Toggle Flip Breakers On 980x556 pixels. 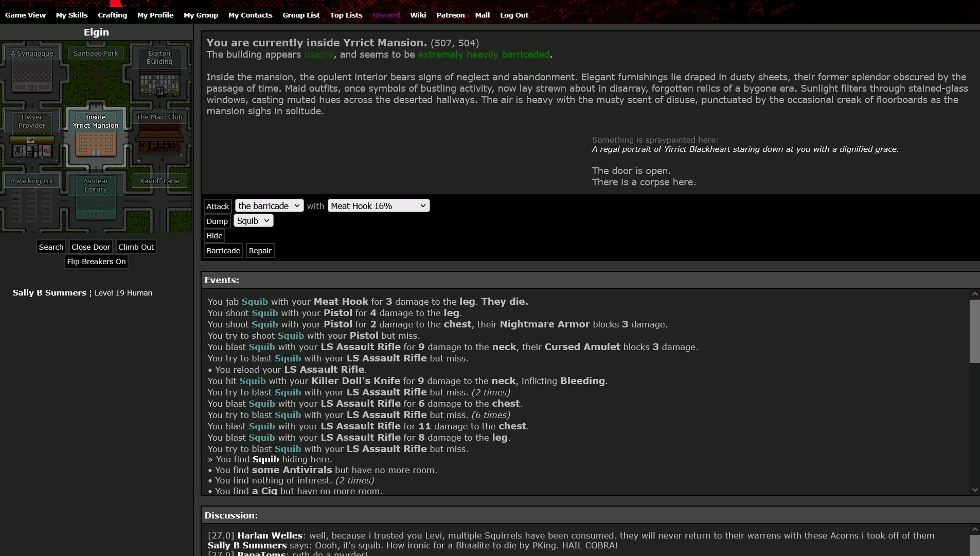[96, 262]
